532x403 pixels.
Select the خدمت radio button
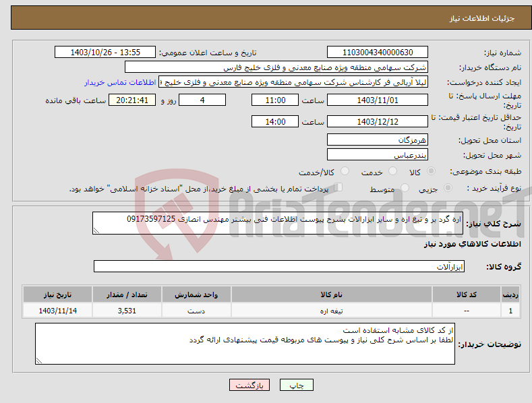(x=392, y=171)
